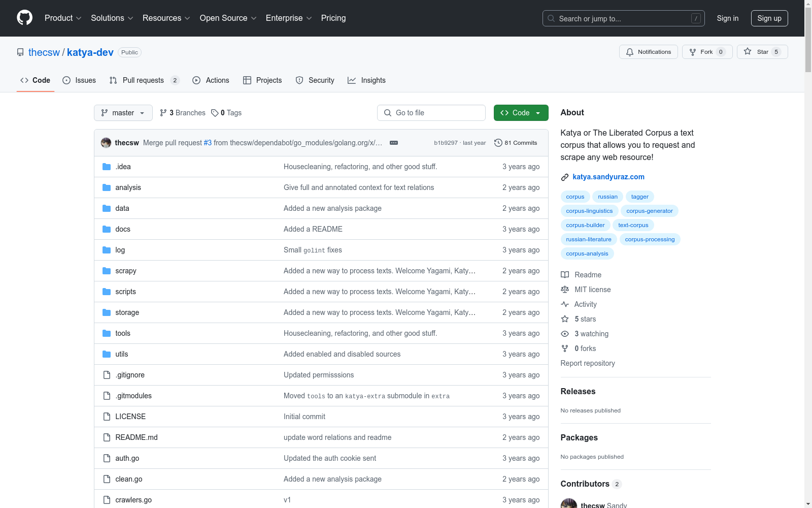Open the clean.go file name
Screen dimensions: 812x508
[129, 479]
